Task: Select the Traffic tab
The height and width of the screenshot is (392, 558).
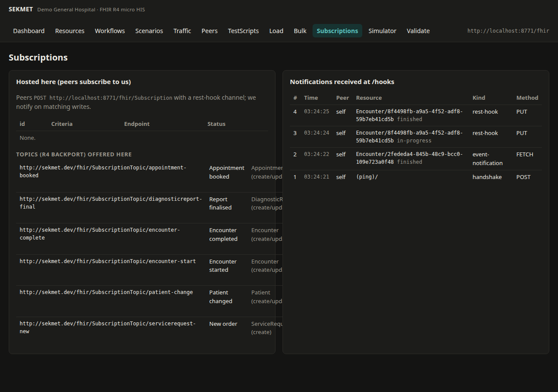Action: [x=182, y=31]
